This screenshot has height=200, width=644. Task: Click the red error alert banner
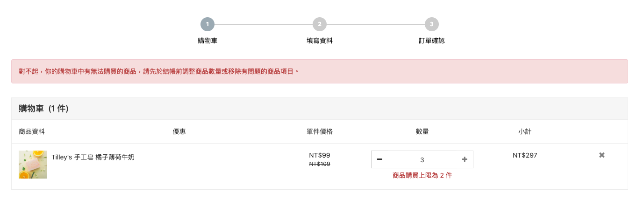320,71
